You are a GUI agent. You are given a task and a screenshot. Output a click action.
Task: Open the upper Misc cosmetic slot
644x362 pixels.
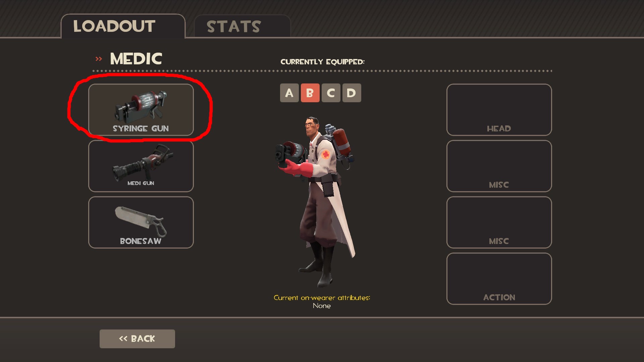tap(499, 166)
